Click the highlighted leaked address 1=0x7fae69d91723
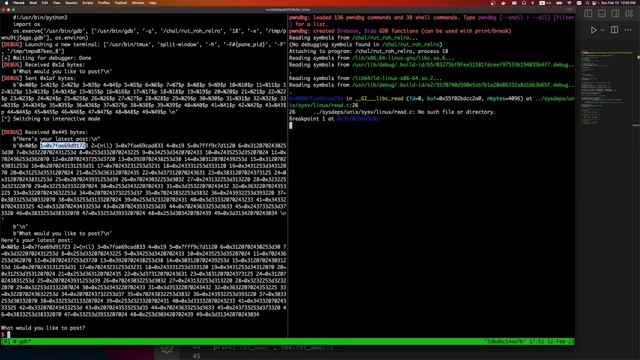This screenshot has width=640, height=360. [x=64, y=145]
